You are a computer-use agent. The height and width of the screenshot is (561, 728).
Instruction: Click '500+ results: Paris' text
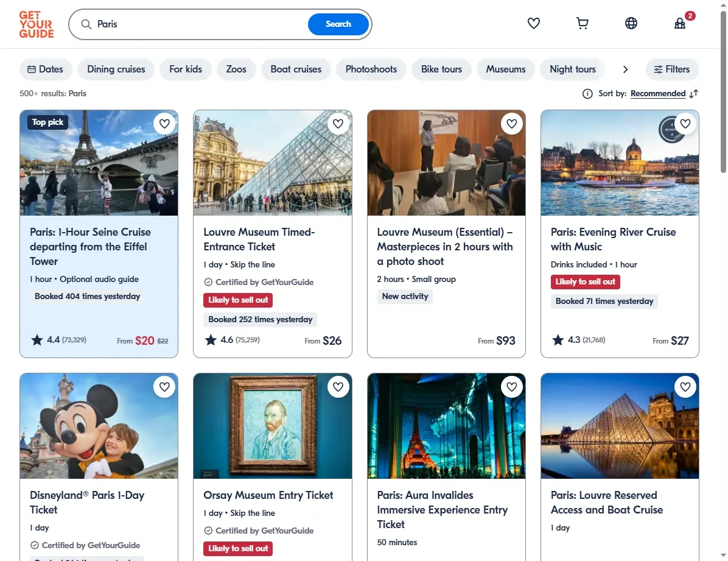pyautogui.click(x=53, y=93)
